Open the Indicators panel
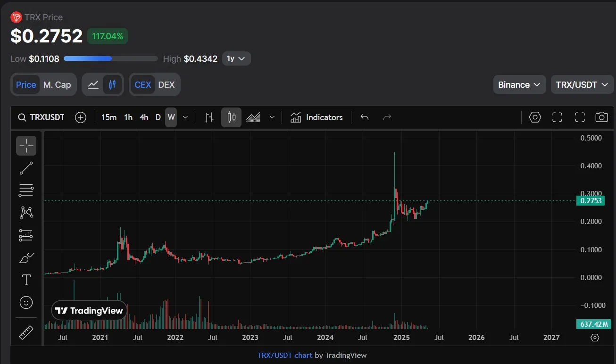 point(316,117)
